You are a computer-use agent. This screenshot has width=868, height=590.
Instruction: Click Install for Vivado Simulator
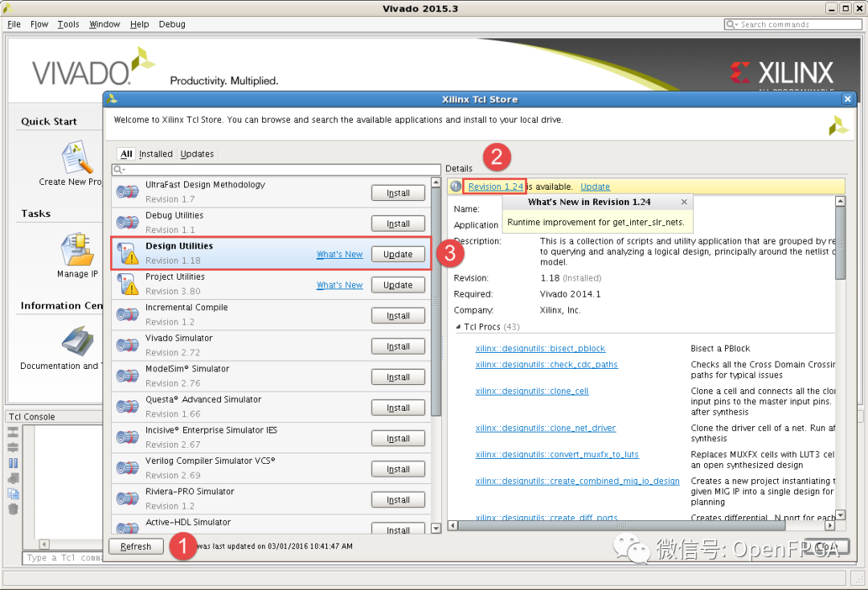(x=398, y=346)
